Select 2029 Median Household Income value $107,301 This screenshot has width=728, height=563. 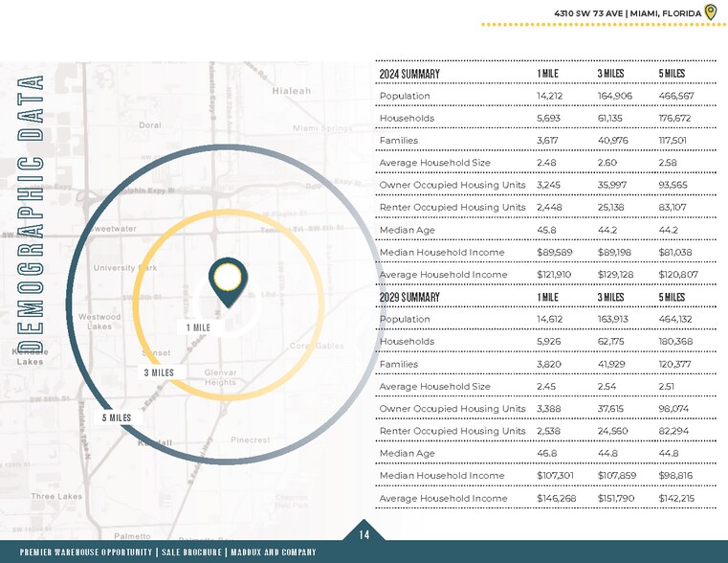click(555, 476)
